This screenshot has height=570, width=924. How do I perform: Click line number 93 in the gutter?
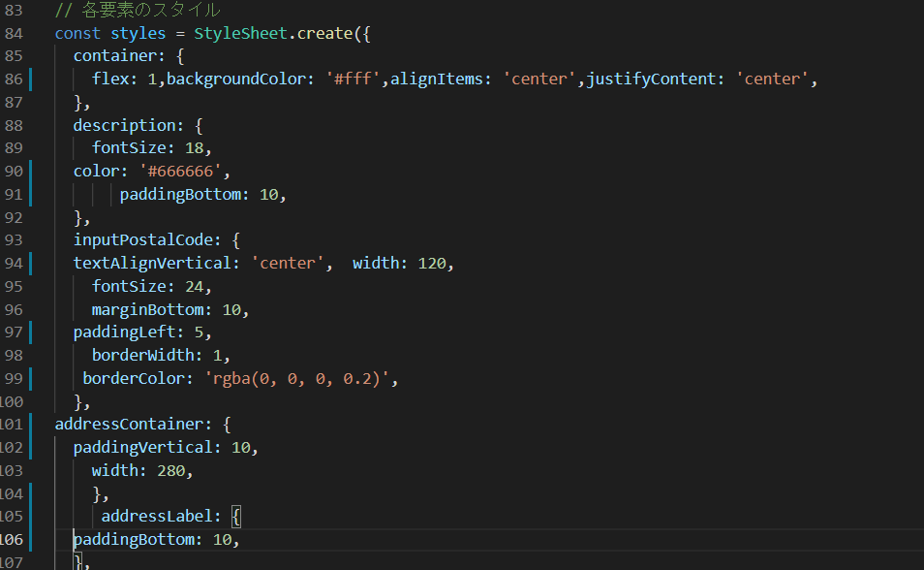(14, 240)
